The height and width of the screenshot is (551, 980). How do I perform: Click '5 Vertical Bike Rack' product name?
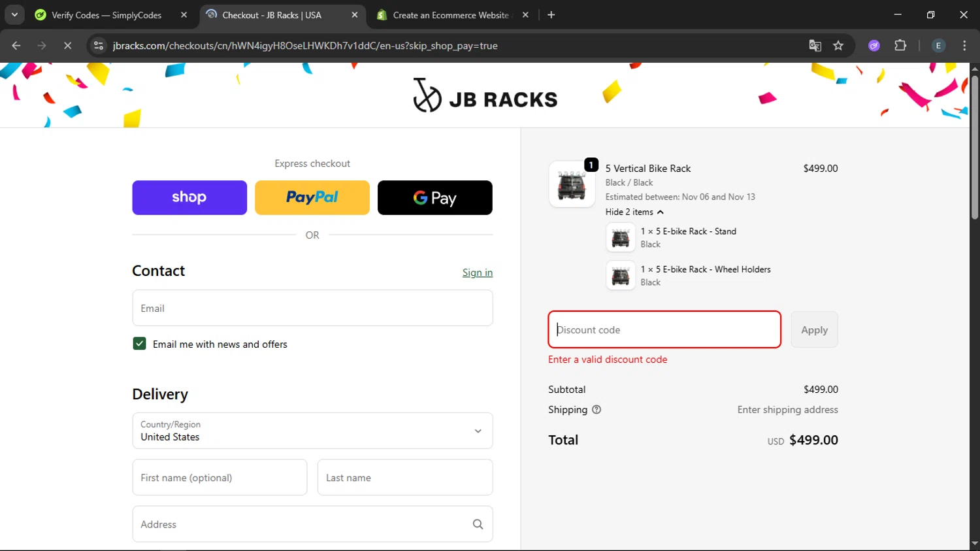pyautogui.click(x=648, y=169)
